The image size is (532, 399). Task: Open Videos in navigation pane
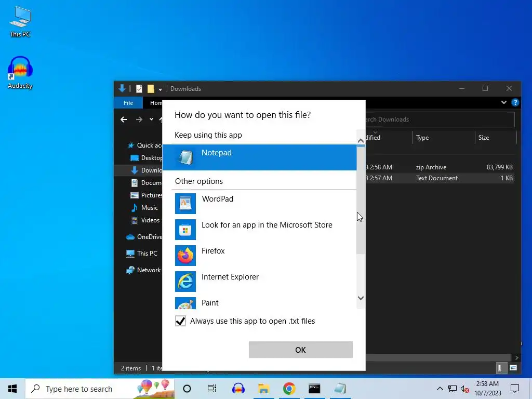click(145, 220)
